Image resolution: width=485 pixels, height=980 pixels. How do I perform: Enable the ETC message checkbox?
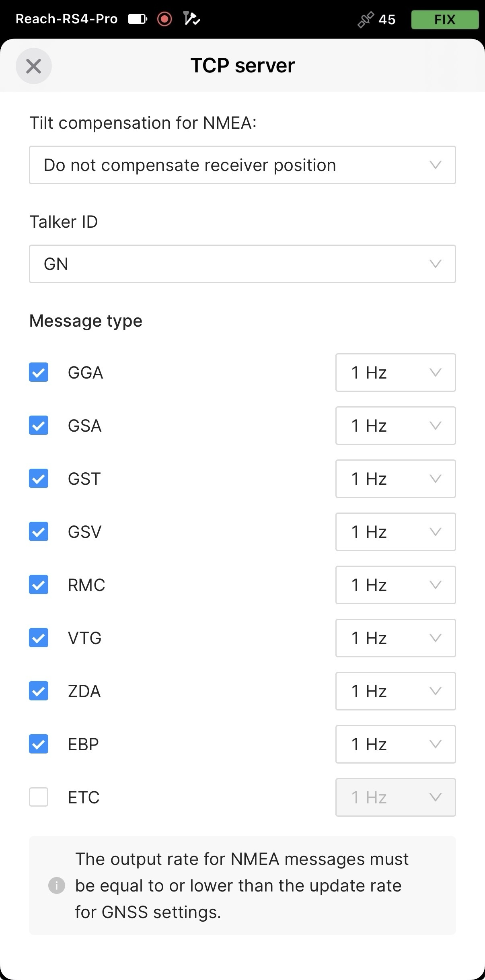click(39, 797)
